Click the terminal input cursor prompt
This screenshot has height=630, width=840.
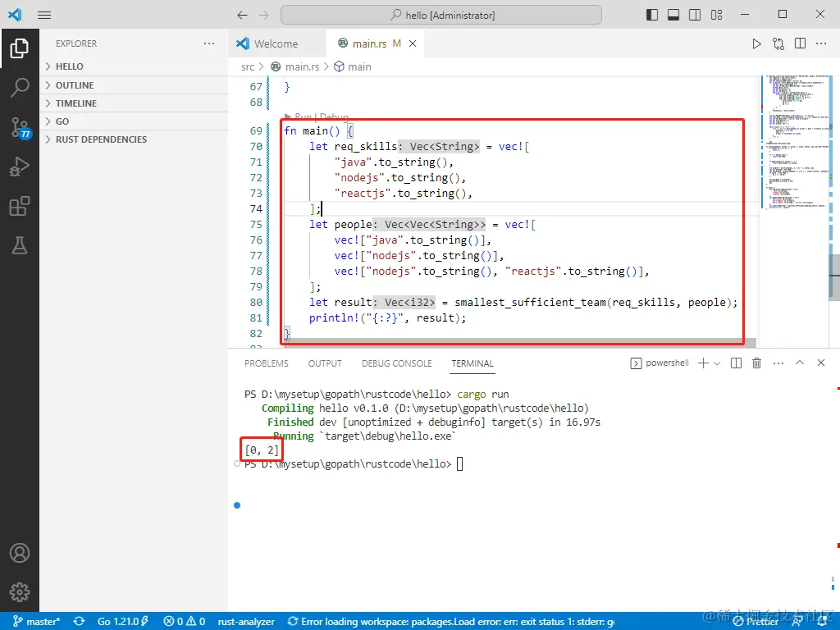[x=459, y=464]
